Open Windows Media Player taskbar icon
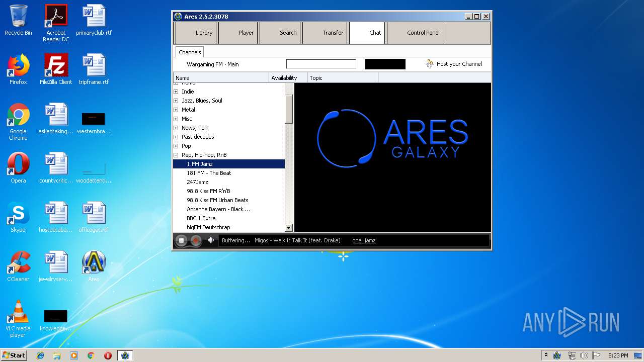The image size is (644, 362). [x=74, y=355]
